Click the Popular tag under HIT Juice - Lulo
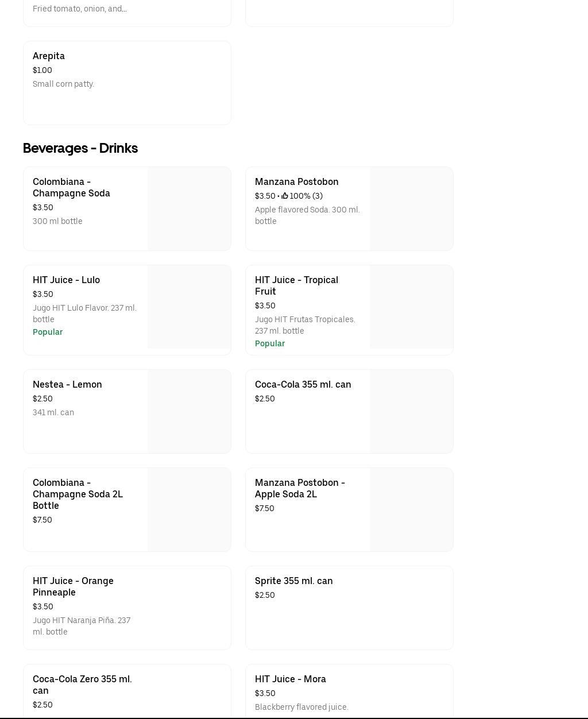Screen dimensions: 588x719 (x=48, y=332)
